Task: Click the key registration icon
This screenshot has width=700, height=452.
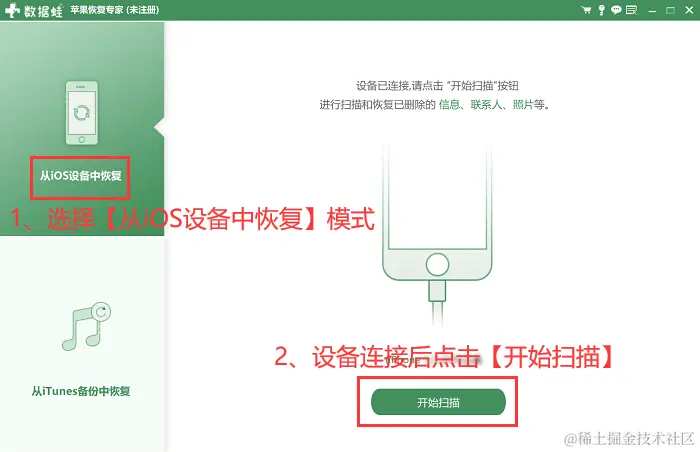Action: (601, 10)
